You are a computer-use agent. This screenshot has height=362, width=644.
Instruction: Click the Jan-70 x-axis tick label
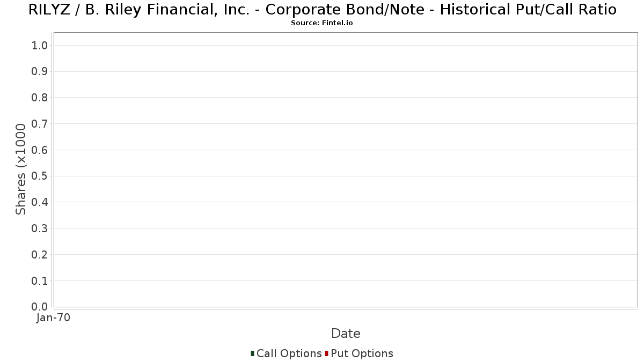pyautogui.click(x=54, y=318)
